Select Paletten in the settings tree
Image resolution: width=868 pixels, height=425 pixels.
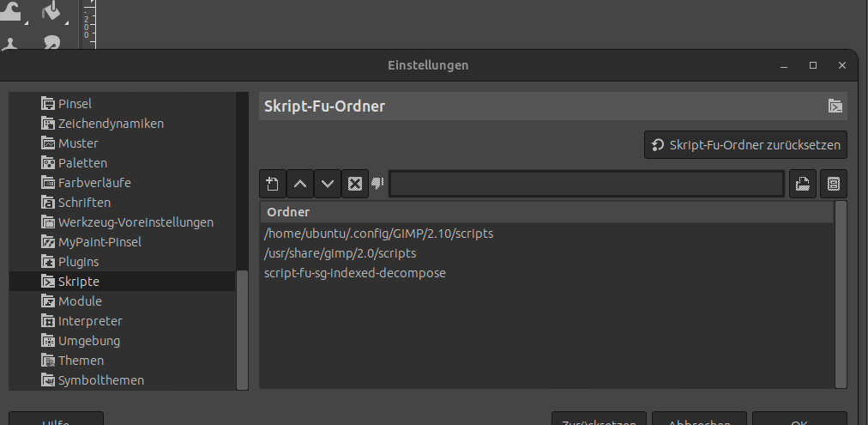pos(82,163)
